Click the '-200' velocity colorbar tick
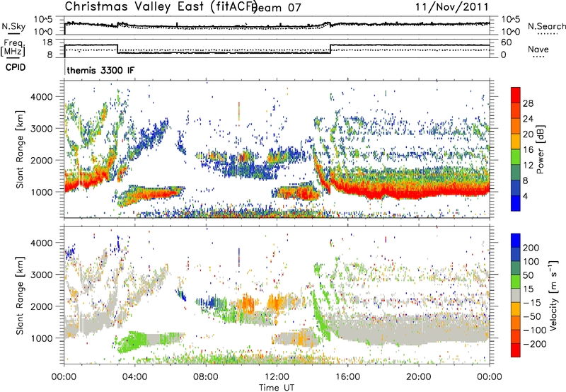This screenshot has height=392, width=566. pos(534,344)
